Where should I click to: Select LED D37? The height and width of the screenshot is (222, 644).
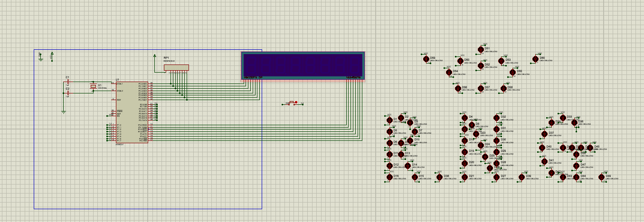pyautogui.click(x=544, y=134)
